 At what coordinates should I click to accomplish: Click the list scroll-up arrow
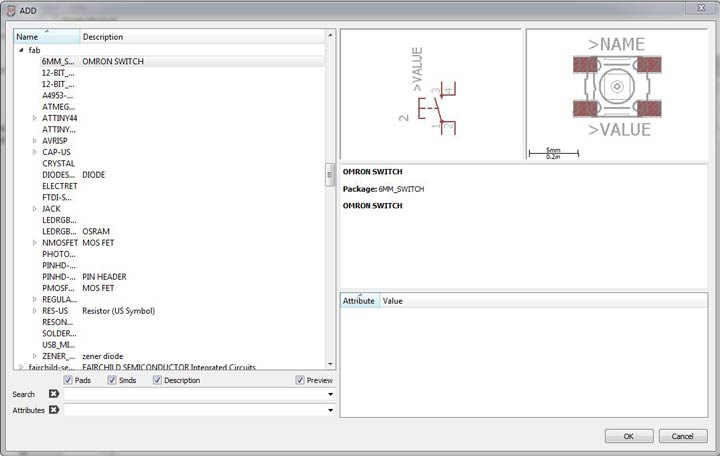click(x=330, y=35)
